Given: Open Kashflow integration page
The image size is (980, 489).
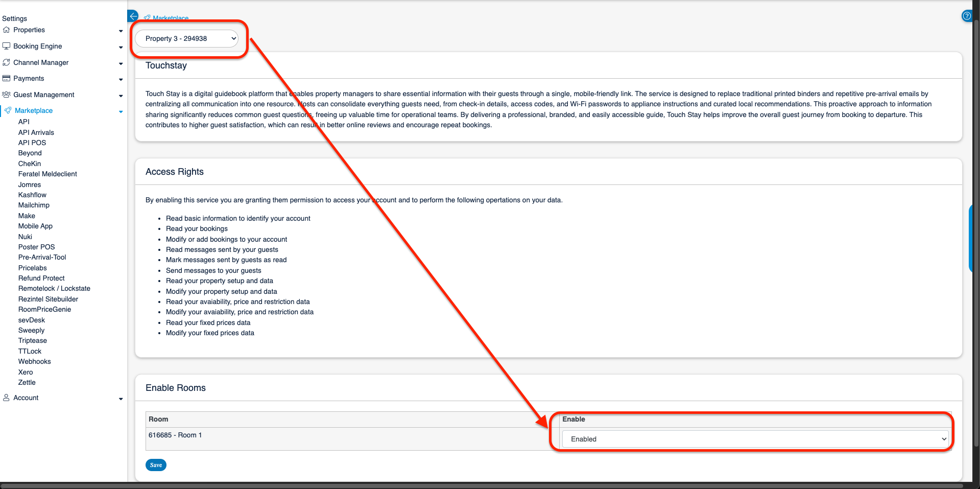Looking at the screenshot, I should (32, 195).
